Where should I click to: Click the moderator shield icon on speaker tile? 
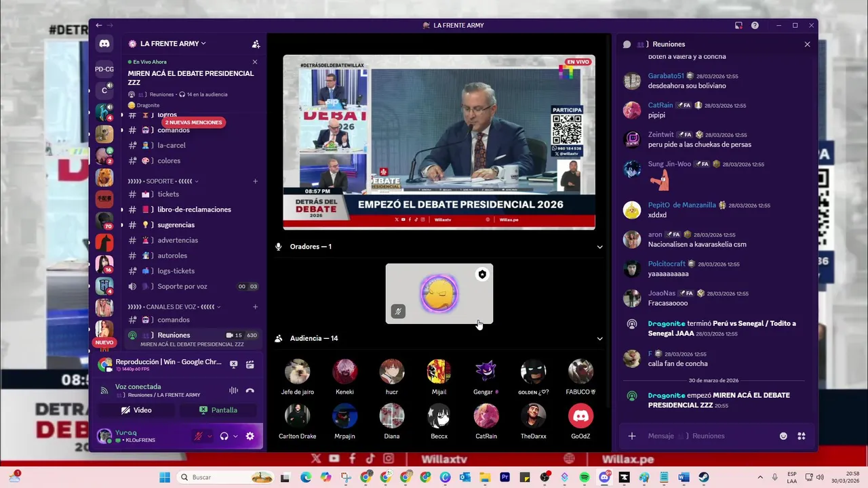pos(482,274)
